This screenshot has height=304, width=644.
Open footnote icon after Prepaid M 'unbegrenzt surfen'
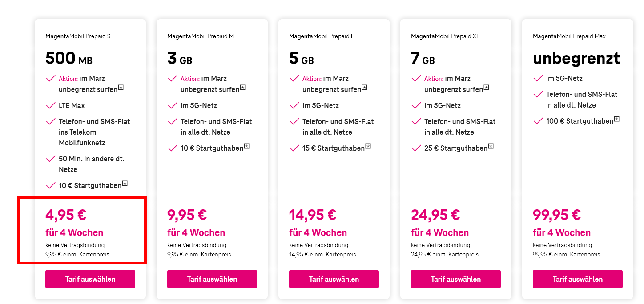(x=242, y=88)
